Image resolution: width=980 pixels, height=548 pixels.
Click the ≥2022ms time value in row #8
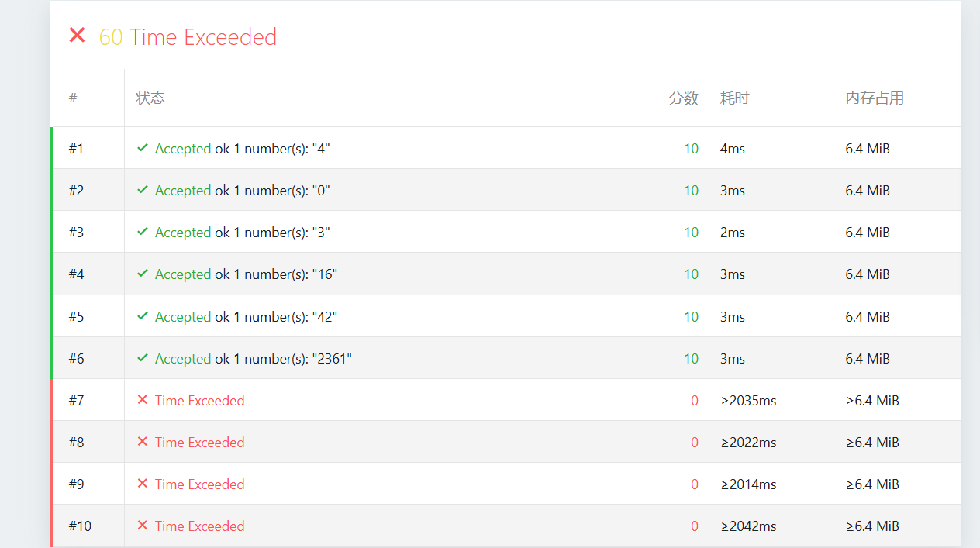(748, 443)
